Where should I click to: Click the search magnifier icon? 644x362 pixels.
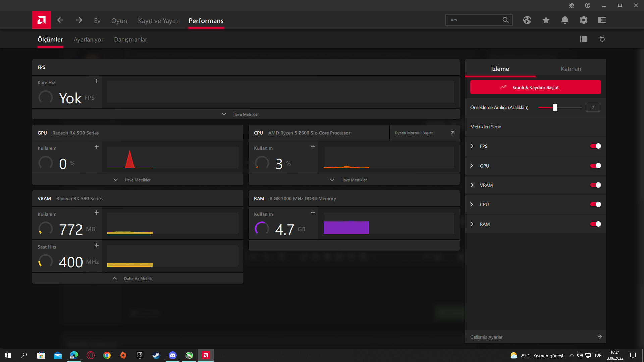pyautogui.click(x=505, y=20)
